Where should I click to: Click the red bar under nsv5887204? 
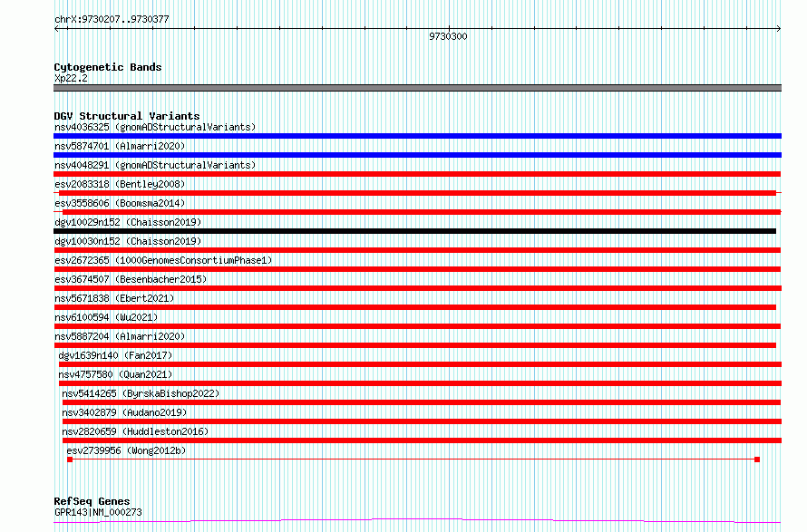coord(414,345)
